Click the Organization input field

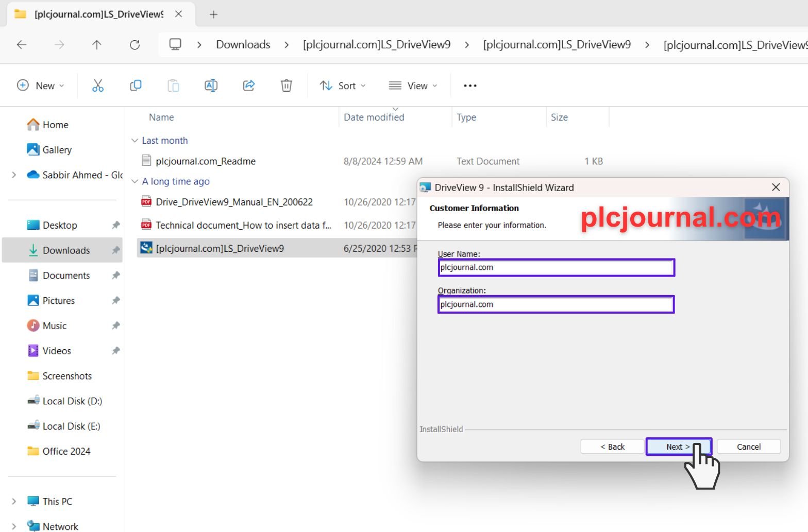click(556, 304)
